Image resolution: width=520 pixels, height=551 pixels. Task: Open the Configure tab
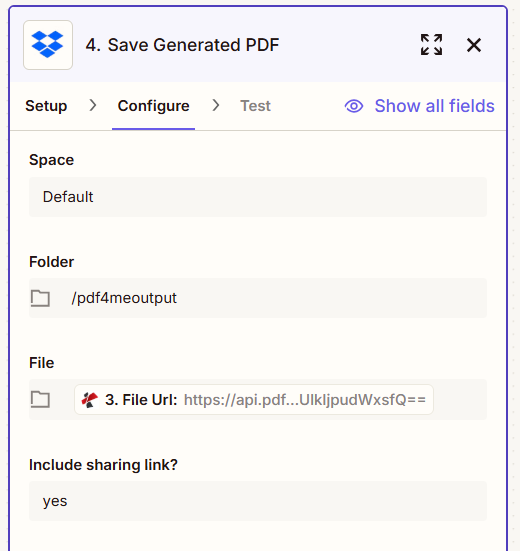pos(154,106)
